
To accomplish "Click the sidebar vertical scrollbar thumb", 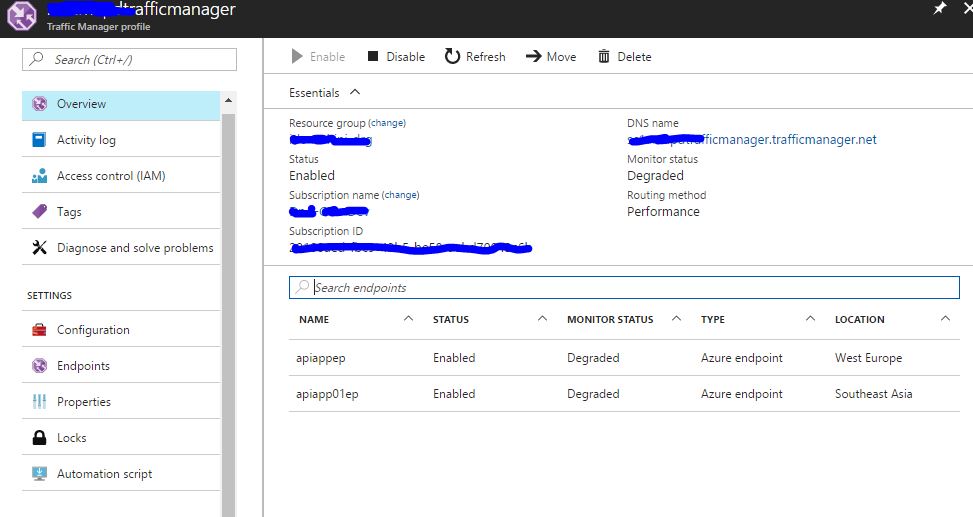I will pyautogui.click(x=228, y=313).
